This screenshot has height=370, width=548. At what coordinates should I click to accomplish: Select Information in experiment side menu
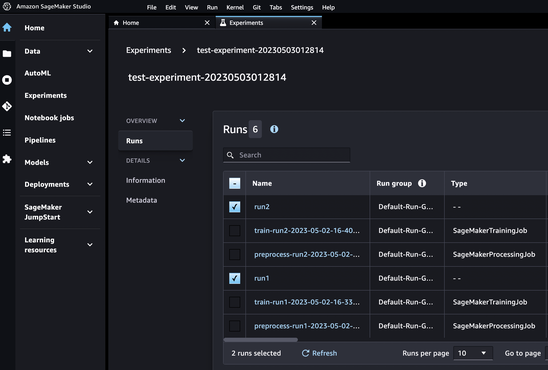point(145,181)
